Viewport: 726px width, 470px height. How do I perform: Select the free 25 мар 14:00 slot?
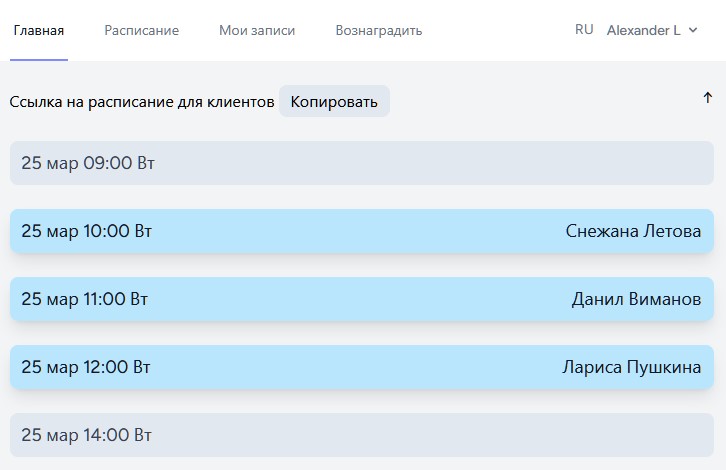coord(362,435)
